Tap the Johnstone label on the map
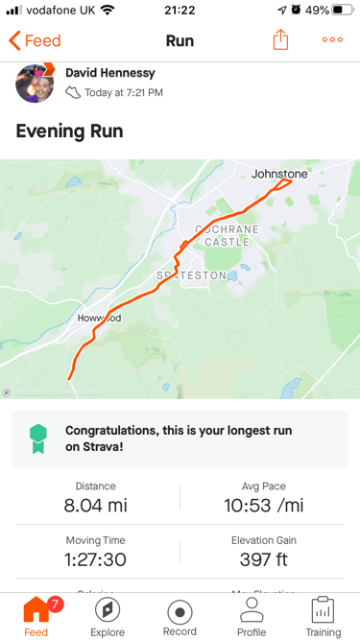 coord(279,174)
